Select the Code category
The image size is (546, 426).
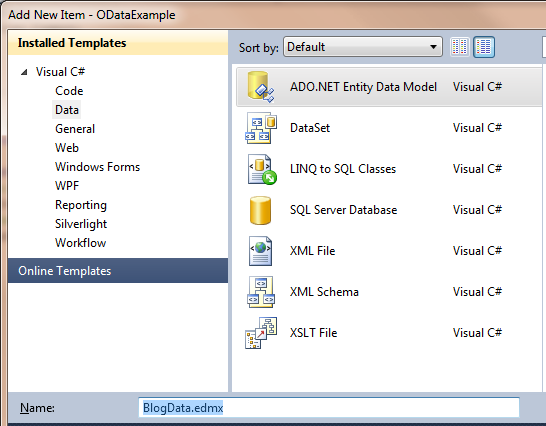pos(69,91)
